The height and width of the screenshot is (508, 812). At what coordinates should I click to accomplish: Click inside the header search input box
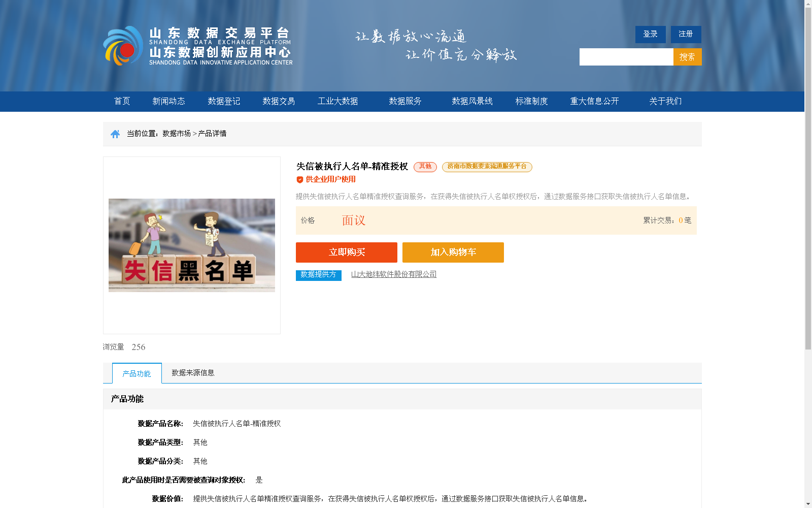click(626, 57)
